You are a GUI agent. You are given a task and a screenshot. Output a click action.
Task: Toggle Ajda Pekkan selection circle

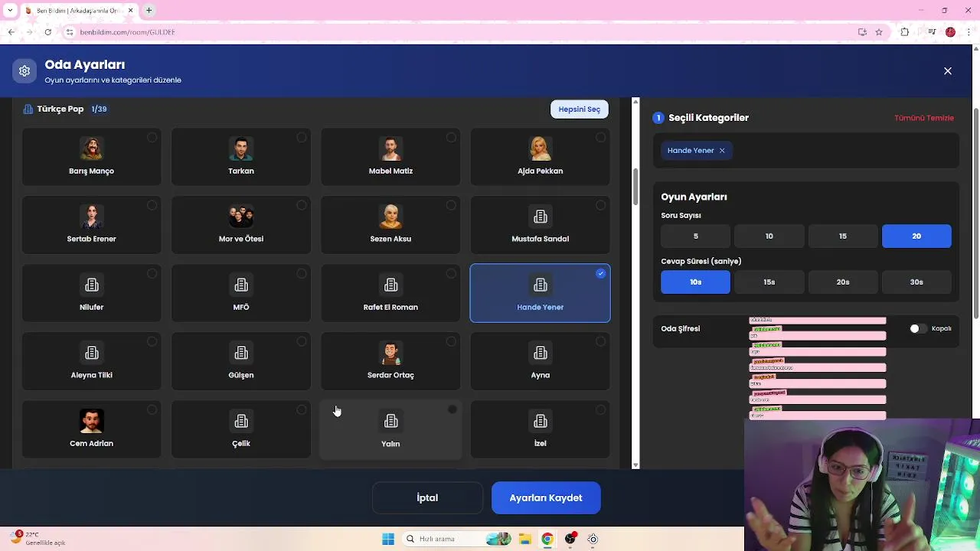(x=601, y=138)
